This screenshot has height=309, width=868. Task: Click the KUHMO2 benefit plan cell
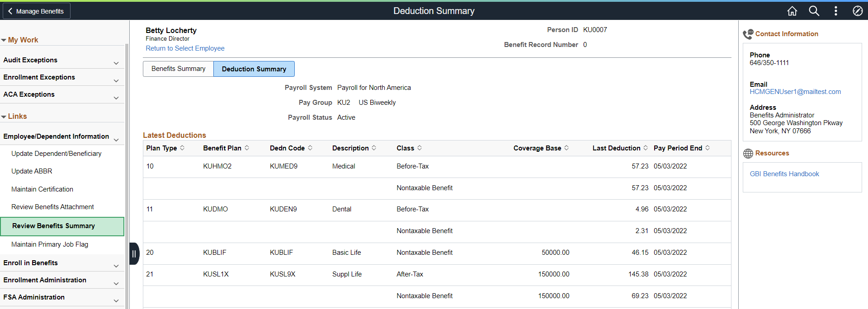217,166
